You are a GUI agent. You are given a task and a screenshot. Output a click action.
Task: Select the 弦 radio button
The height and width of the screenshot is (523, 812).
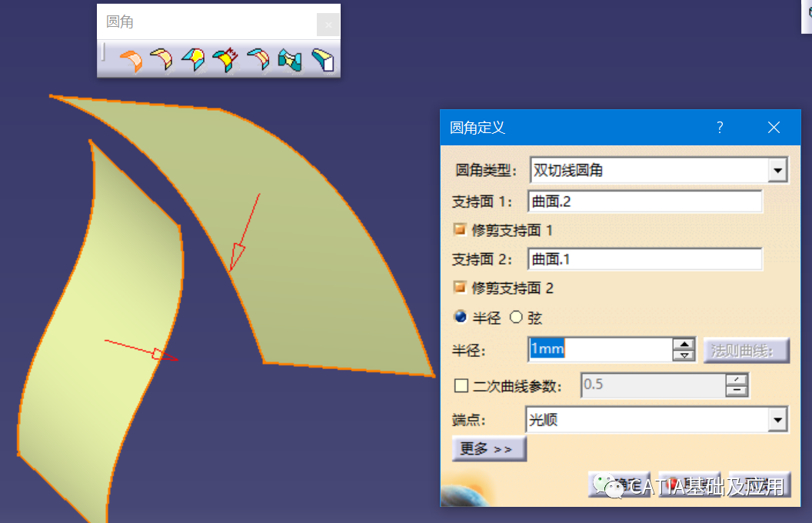(x=516, y=317)
